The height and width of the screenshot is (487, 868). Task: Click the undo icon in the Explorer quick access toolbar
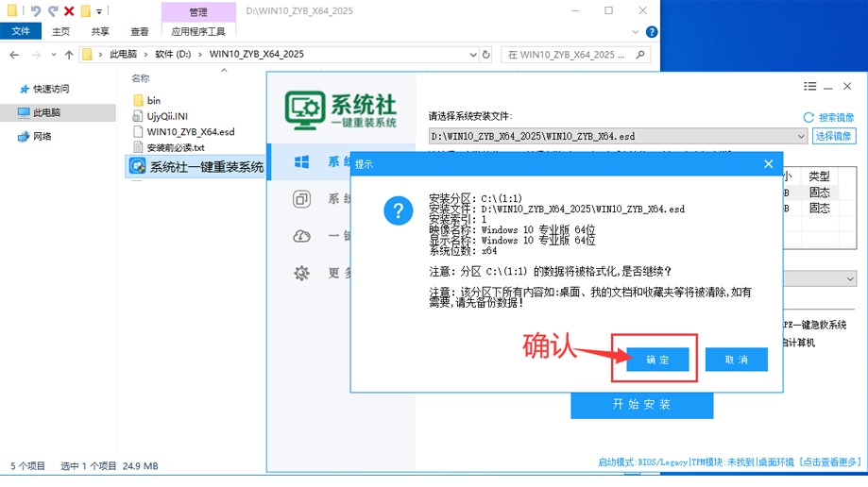coord(35,10)
